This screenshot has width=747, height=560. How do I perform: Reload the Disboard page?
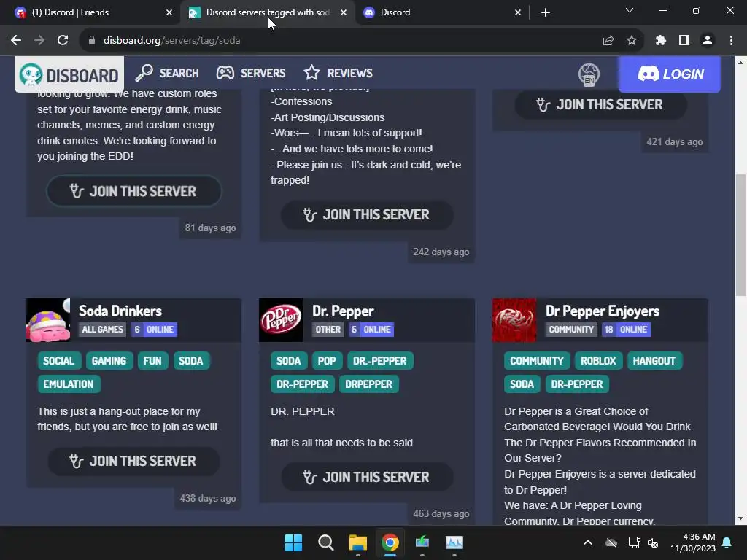pos(63,41)
